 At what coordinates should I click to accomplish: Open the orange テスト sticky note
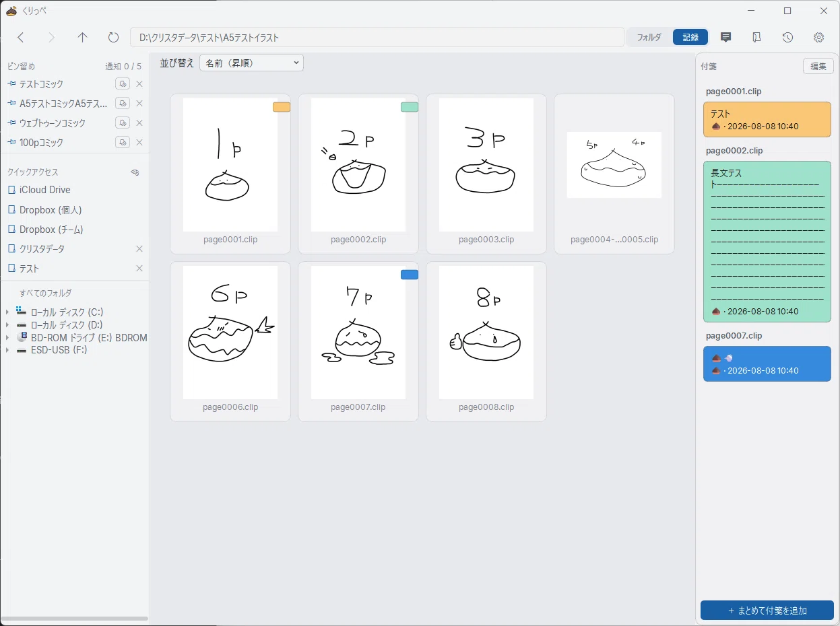[767, 120]
